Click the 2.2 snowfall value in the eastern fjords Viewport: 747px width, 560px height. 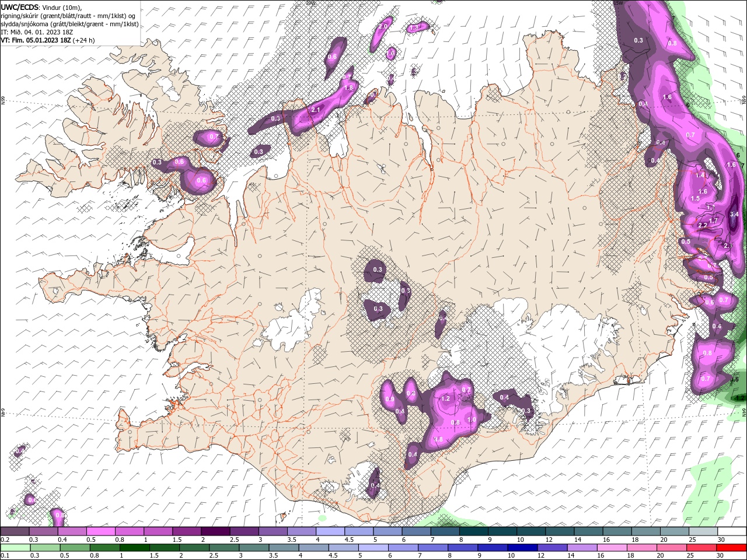click(x=703, y=225)
